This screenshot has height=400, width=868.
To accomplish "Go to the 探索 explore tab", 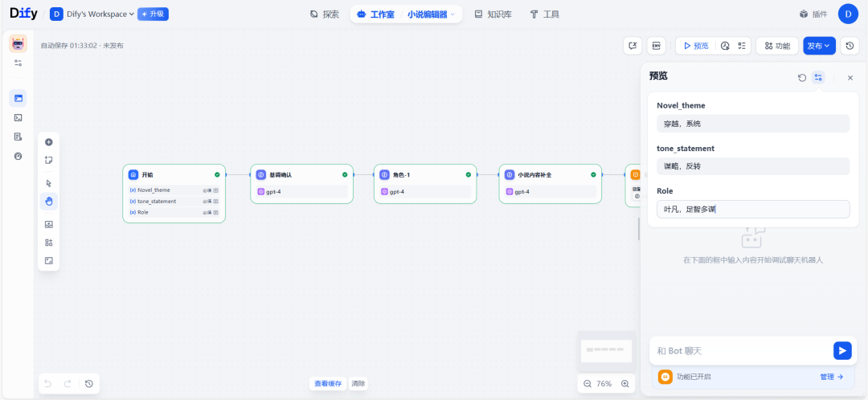I will (325, 14).
